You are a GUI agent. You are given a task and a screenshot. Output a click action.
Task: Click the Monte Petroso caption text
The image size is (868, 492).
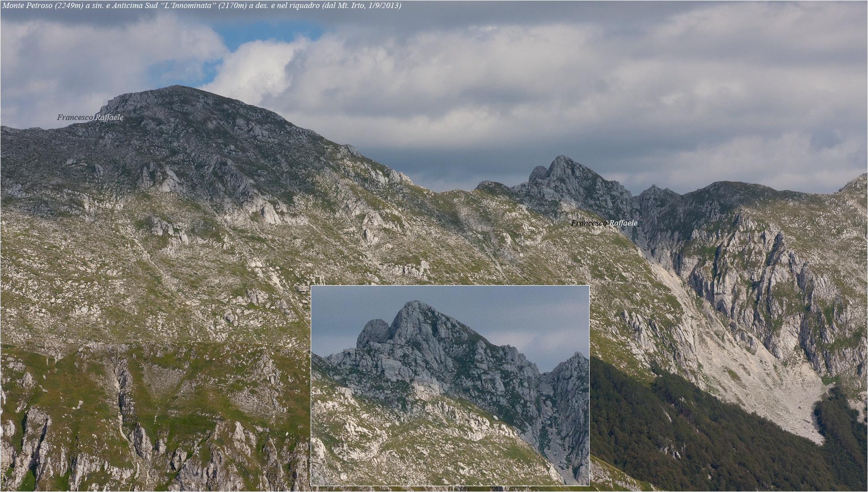click(x=201, y=5)
